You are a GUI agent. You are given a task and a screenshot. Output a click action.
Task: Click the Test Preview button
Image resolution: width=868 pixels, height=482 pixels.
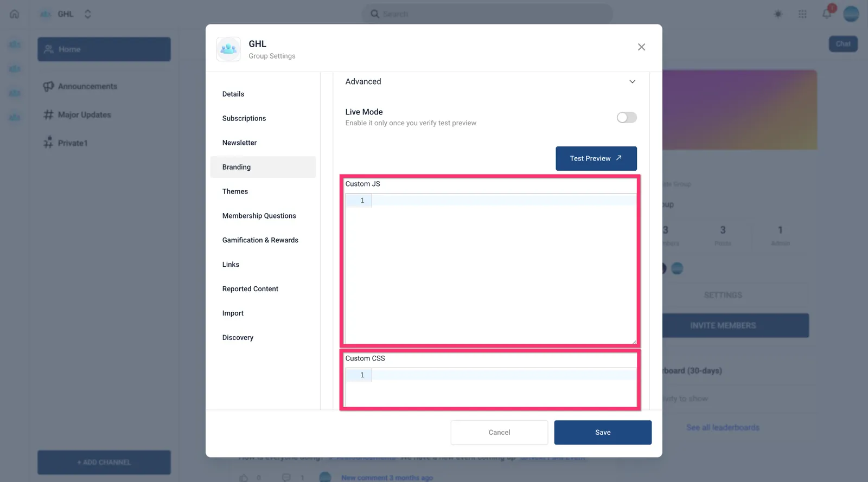click(x=596, y=159)
